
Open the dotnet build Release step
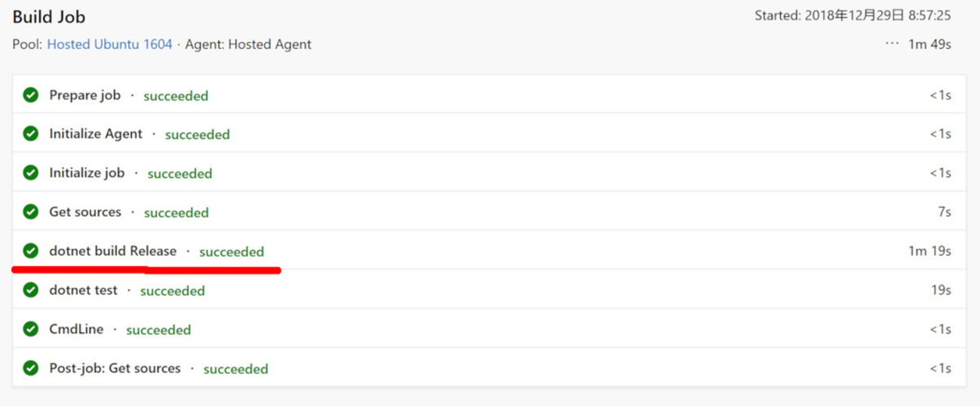tap(489, 251)
